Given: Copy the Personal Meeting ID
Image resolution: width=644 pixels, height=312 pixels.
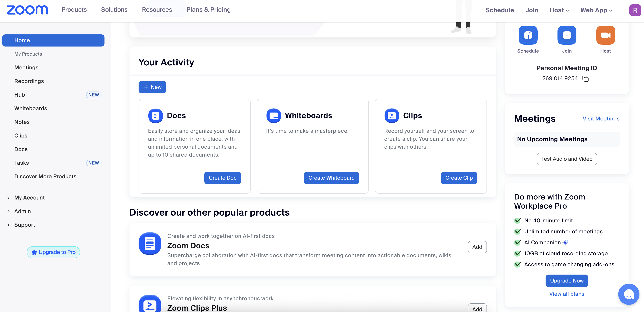Looking at the screenshot, I should pyautogui.click(x=585, y=79).
